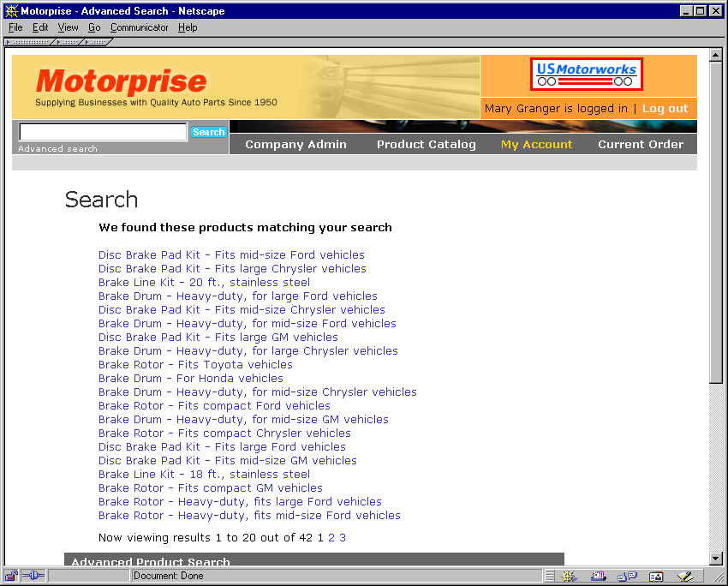Open Disc Brake Pad Kit large Chrysler link
The image size is (728, 586).
pos(232,268)
